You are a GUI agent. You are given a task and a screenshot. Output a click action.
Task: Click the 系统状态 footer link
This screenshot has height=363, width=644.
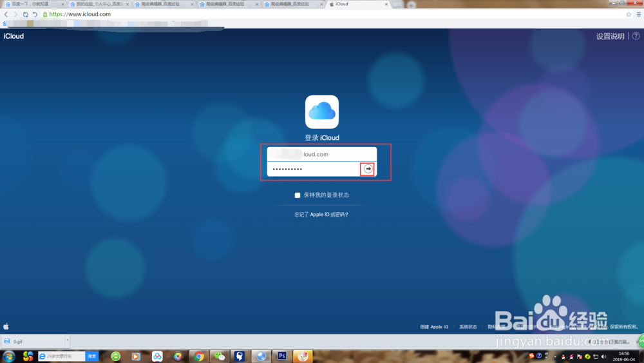[x=468, y=327]
